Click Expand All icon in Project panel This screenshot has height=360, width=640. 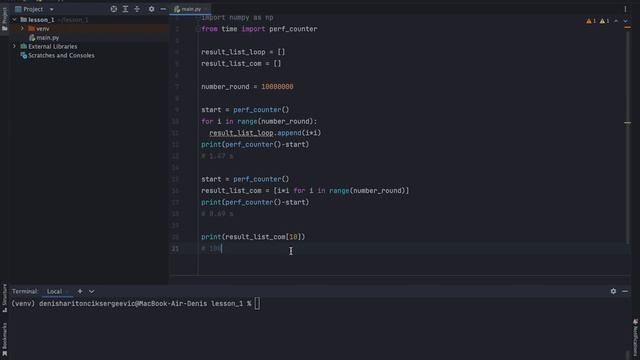click(125, 9)
